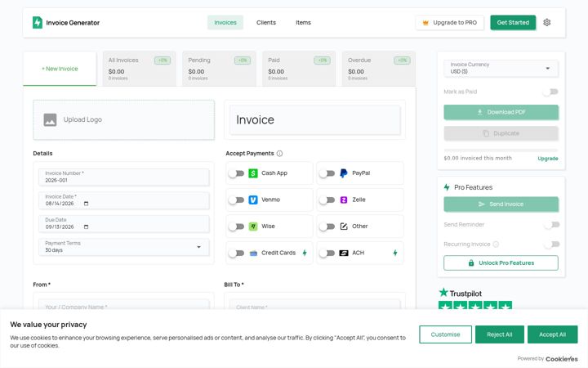Toggle the Send Reminder switch
The image size is (588, 368).
(552, 225)
